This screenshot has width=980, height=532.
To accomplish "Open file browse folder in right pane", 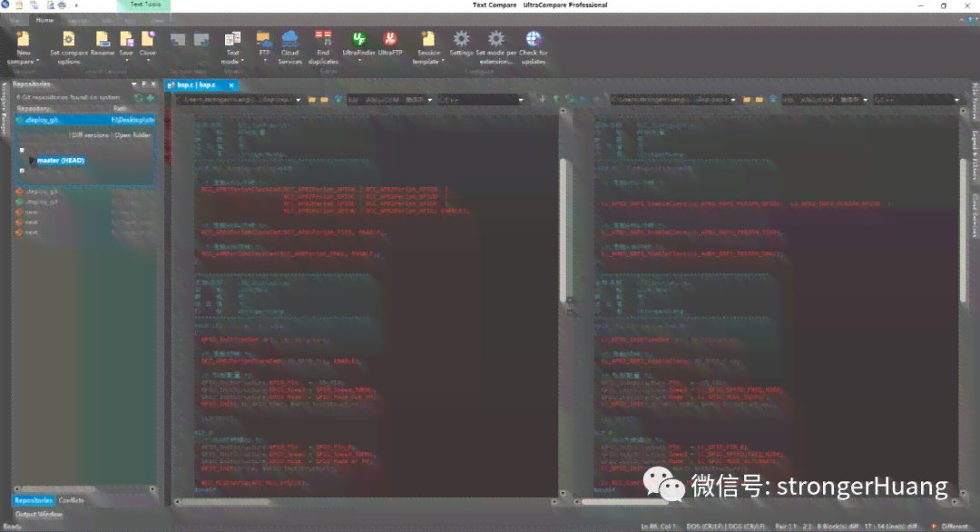I will (x=746, y=99).
